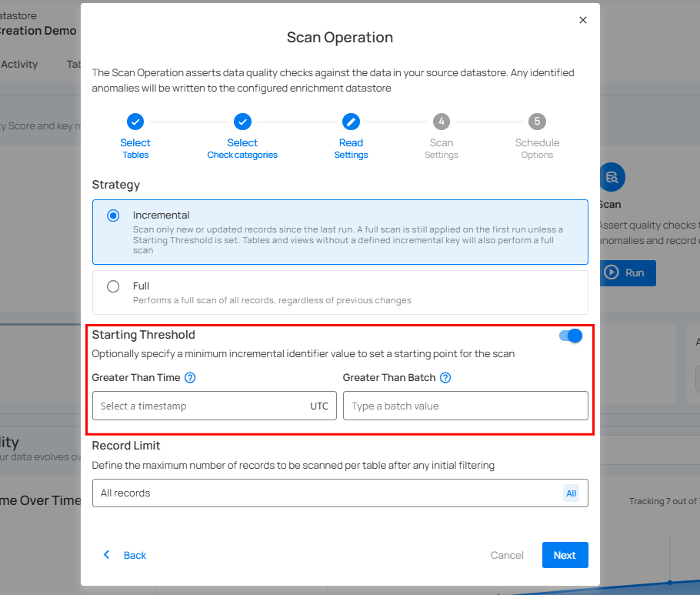Close the Scan Operation dialog
The image size is (700, 595).
pyautogui.click(x=583, y=20)
